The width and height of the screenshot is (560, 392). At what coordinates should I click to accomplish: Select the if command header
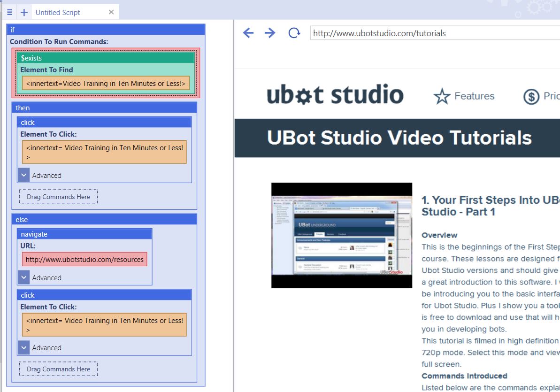[106, 30]
